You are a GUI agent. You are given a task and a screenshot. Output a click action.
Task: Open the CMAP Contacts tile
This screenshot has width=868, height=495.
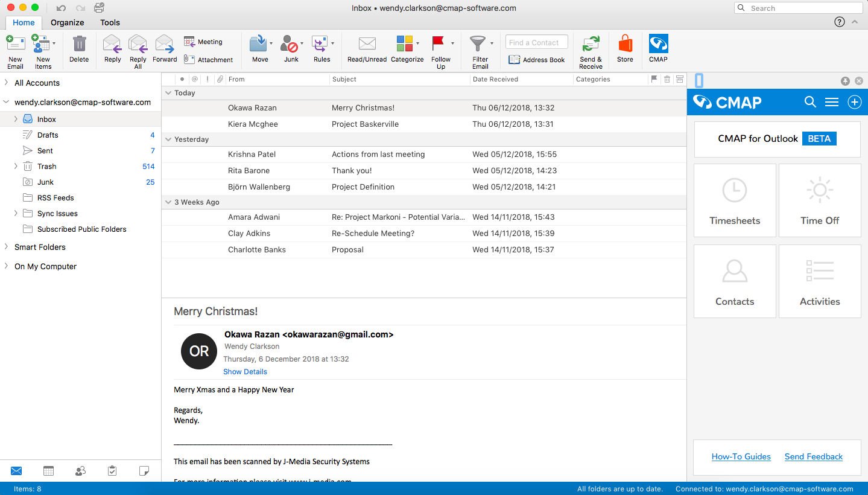pyautogui.click(x=735, y=281)
